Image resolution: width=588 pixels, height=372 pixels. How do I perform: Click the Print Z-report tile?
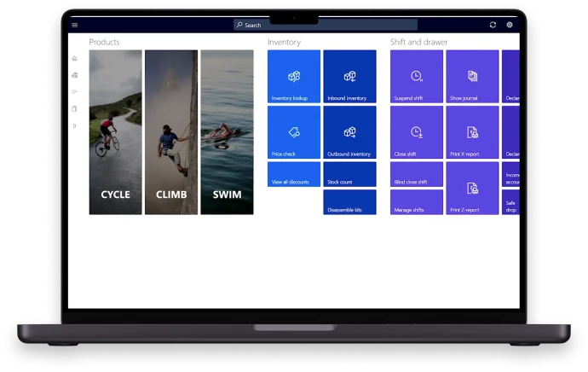[472, 188]
